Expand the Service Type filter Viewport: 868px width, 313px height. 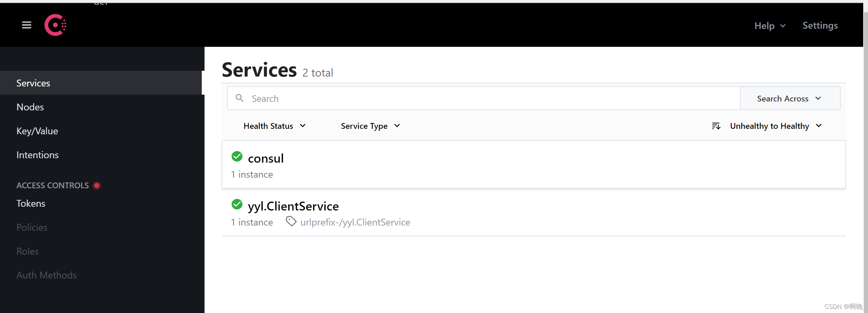tap(370, 126)
